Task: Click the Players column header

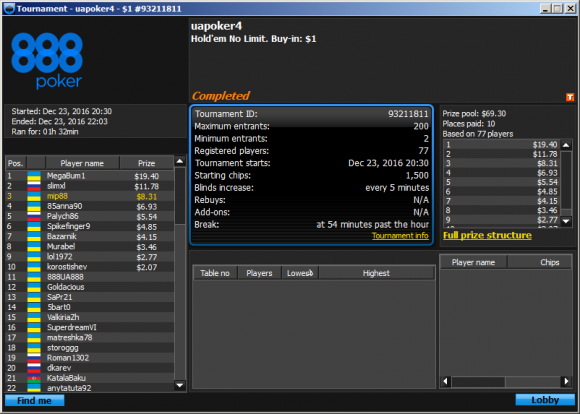Action: pyautogui.click(x=259, y=273)
